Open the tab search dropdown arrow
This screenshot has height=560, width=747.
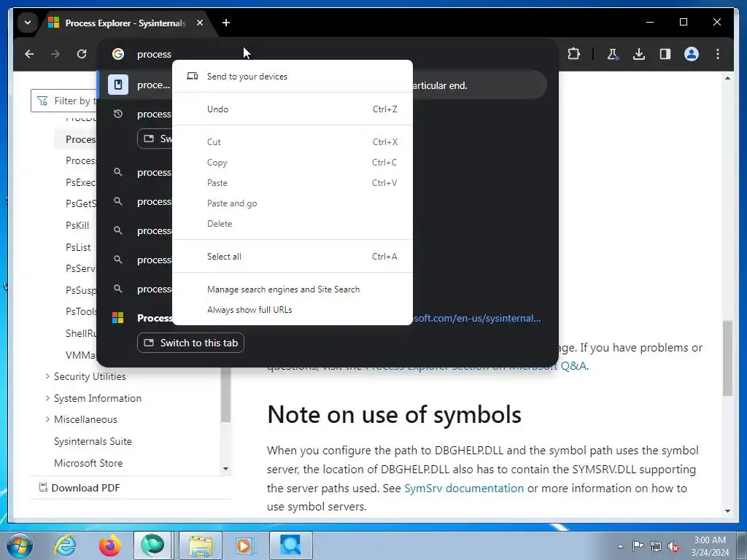pyautogui.click(x=28, y=23)
